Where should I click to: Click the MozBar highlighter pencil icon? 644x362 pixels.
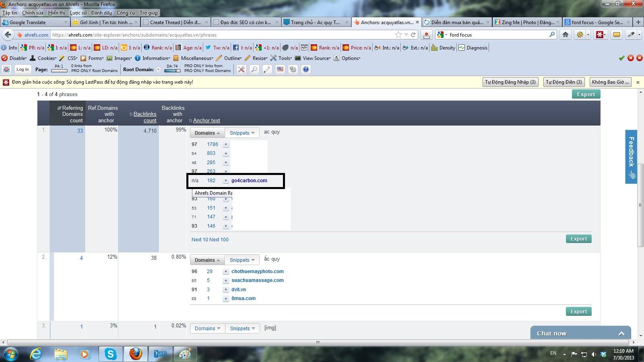point(267,69)
